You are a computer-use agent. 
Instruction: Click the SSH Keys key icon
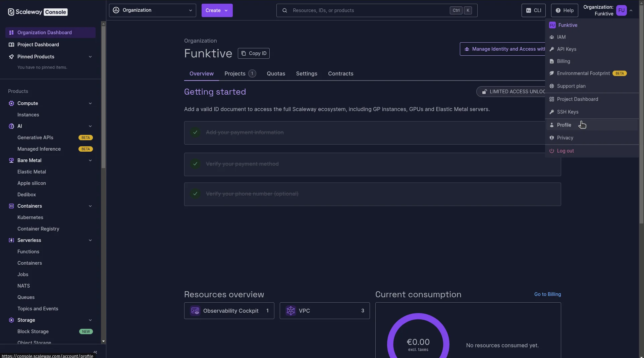click(552, 112)
